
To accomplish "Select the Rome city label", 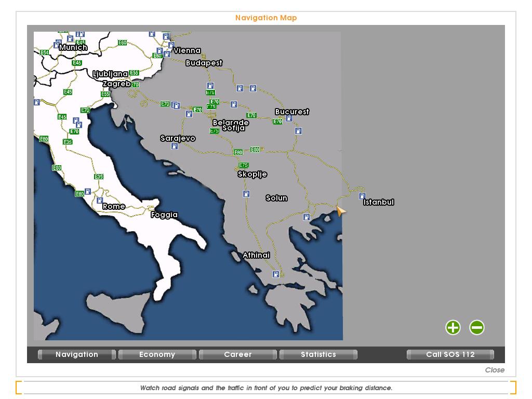I will (x=114, y=206).
